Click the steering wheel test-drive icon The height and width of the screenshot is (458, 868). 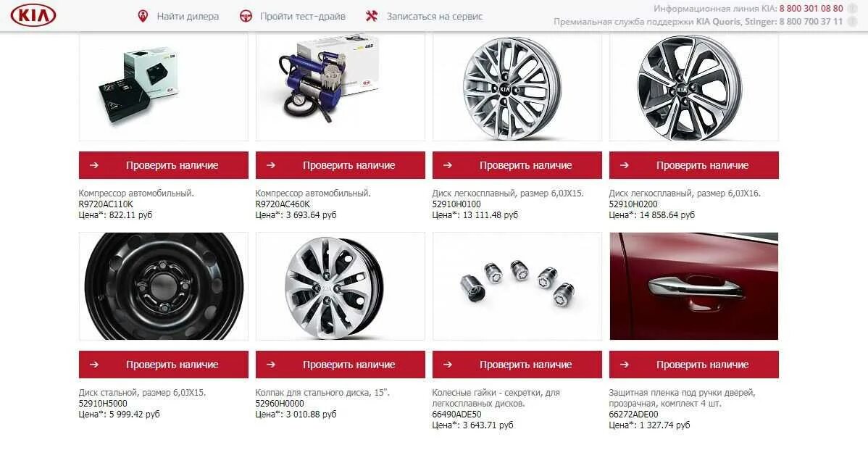pos(246,16)
